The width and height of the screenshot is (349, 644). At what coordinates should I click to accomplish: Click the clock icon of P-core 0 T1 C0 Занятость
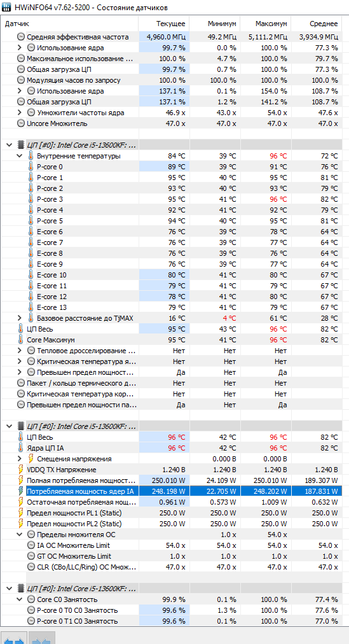pyautogui.click(x=31, y=621)
